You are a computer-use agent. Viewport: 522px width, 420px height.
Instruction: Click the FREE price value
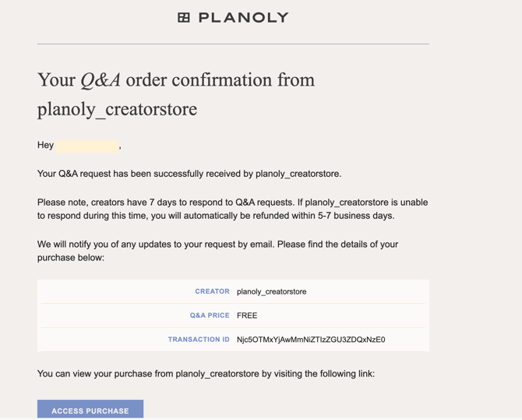[247, 316]
